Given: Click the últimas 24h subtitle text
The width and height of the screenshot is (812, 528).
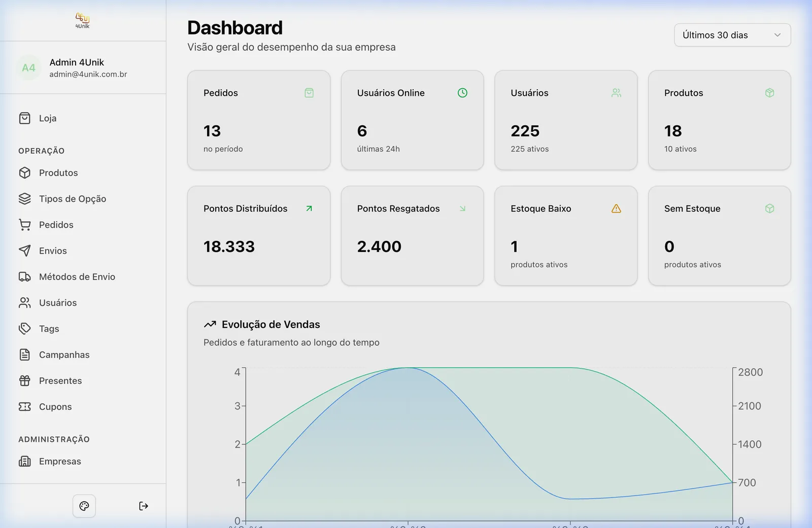Looking at the screenshot, I should click(x=379, y=149).
